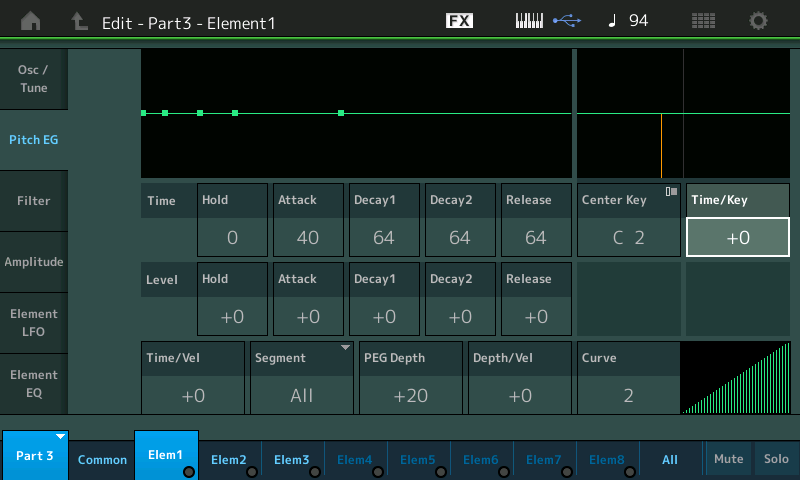Click the All elements button
This screenshot has width=800, height=480.
click(670, 460)
